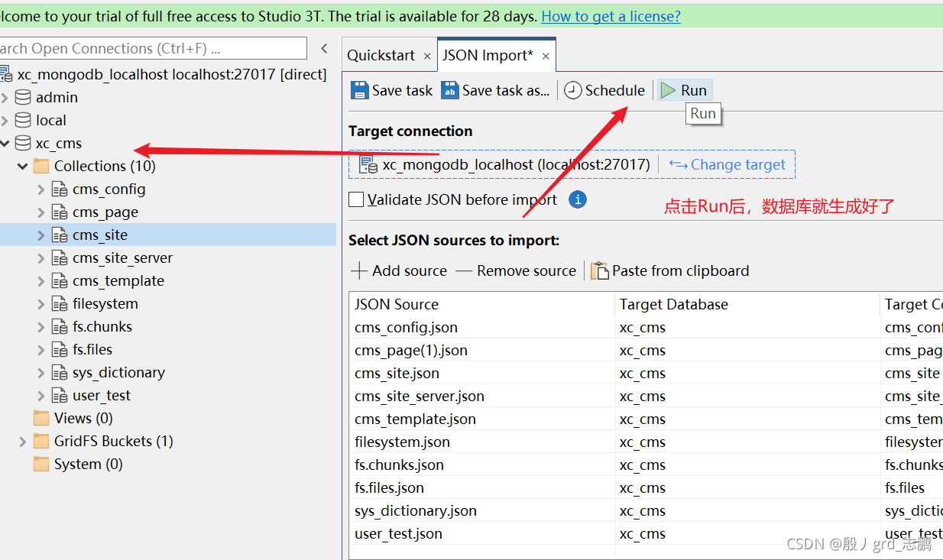Select the JSON Import* tab

(x=488, y=55)
